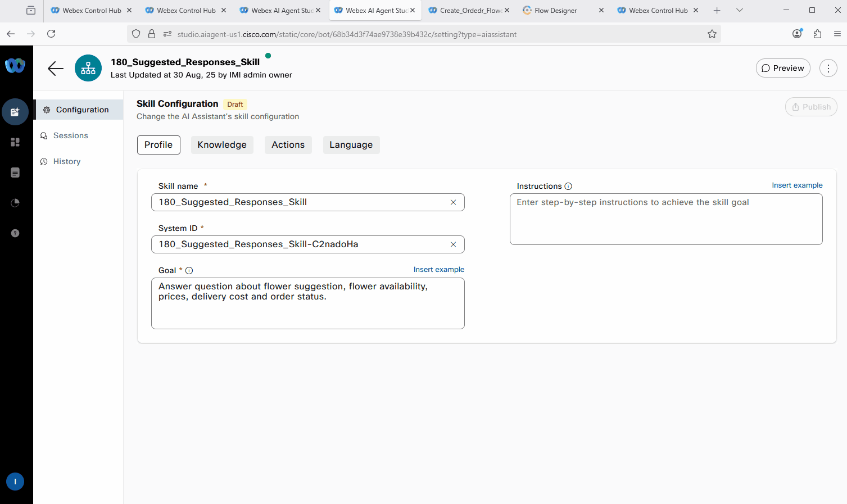Click the Webex logo in sidebar

(x=15, y=66)
